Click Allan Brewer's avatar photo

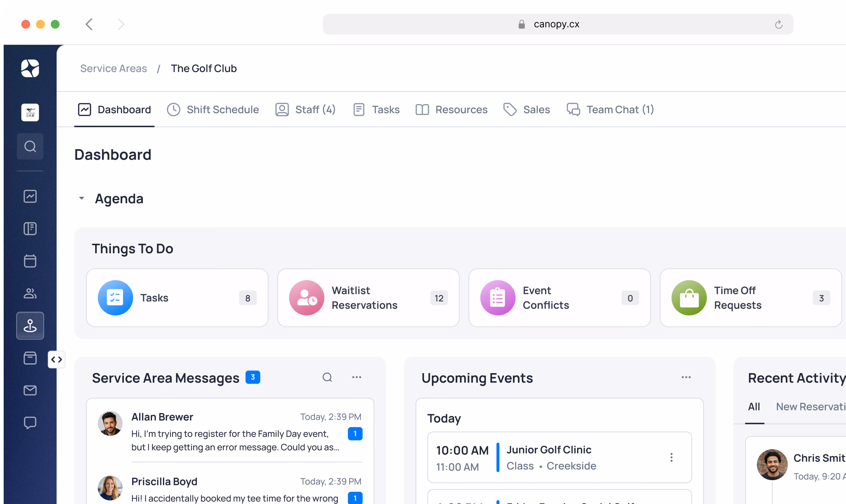tap(110, 423)
